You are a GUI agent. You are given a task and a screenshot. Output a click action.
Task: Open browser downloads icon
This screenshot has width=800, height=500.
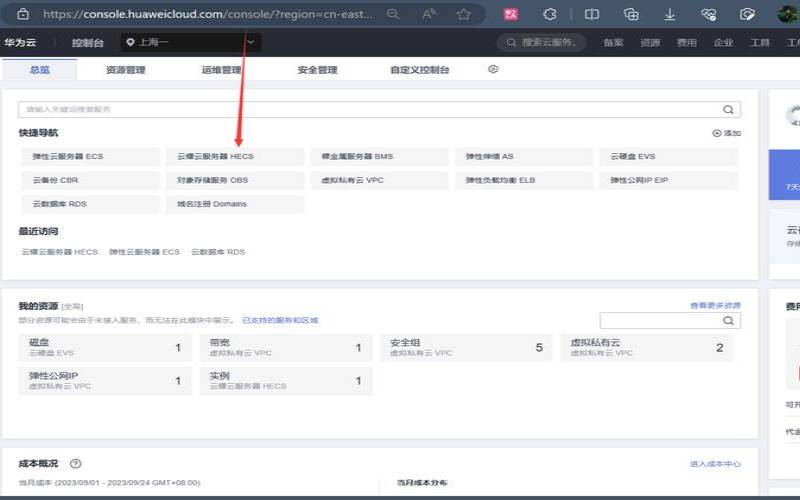670,14
